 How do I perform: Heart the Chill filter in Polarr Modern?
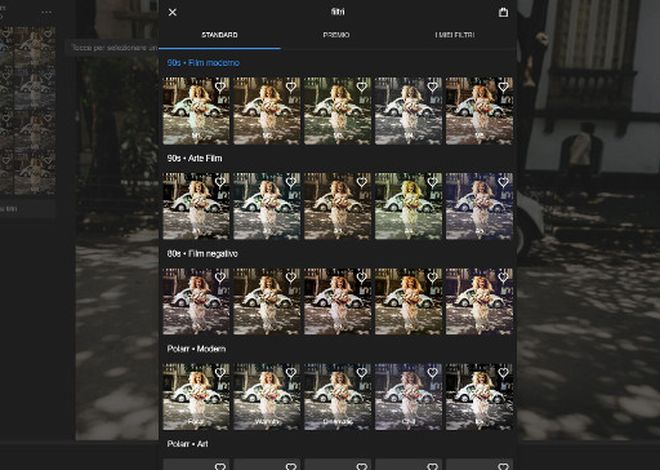coord(432,373)
